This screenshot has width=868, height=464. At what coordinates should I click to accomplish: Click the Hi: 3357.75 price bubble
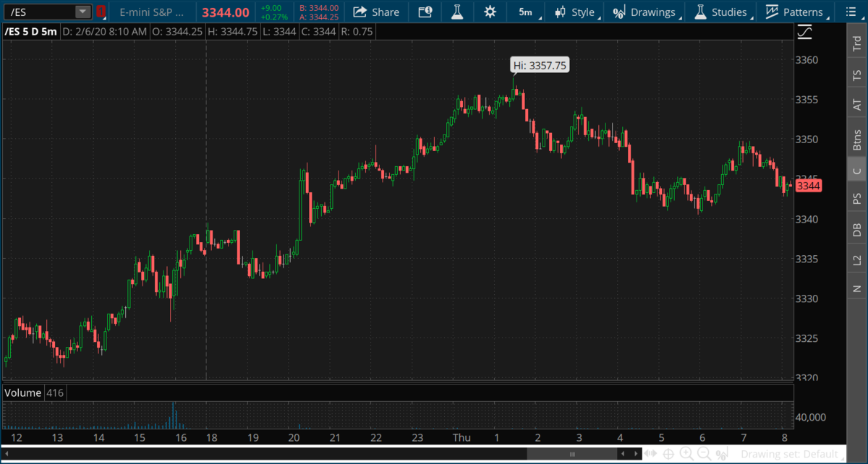(x=540, y=65)
